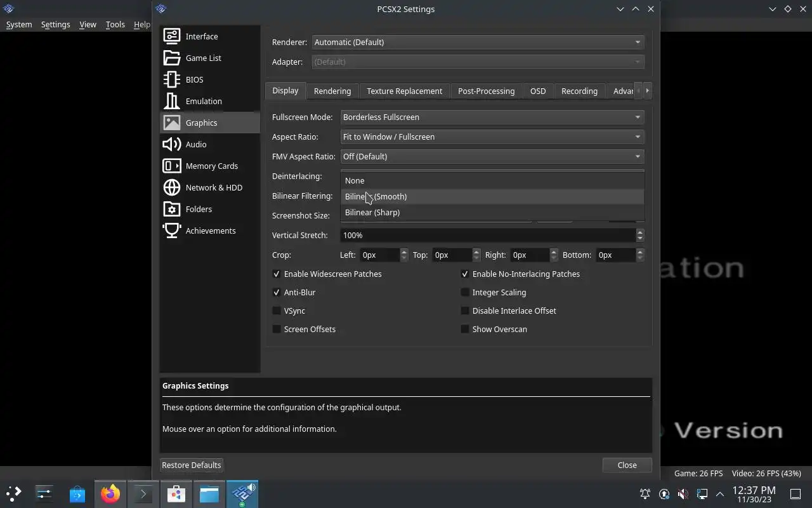The height and width of the screenshot is (508, 812).
Task: Open the BIOS chip icon
Action: [x=172, y=79]
